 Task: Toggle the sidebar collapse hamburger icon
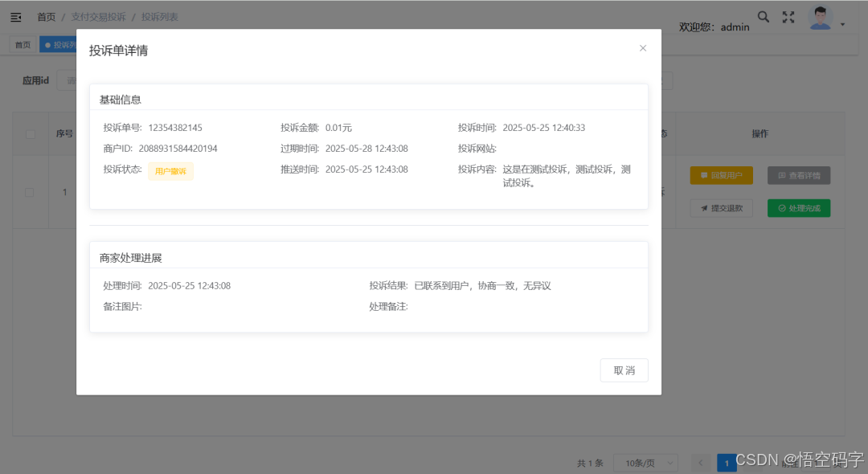coord(16,17)
